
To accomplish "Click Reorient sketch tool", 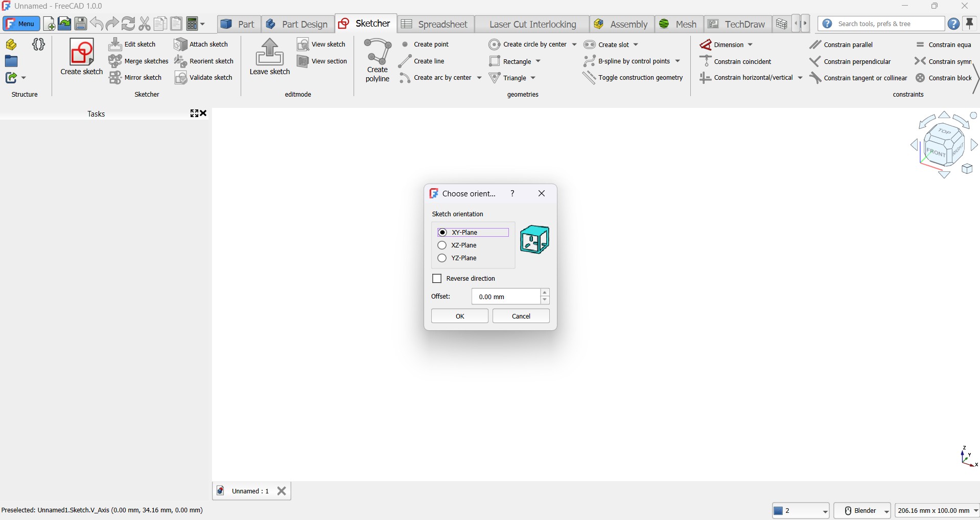I will coord(204,61).
